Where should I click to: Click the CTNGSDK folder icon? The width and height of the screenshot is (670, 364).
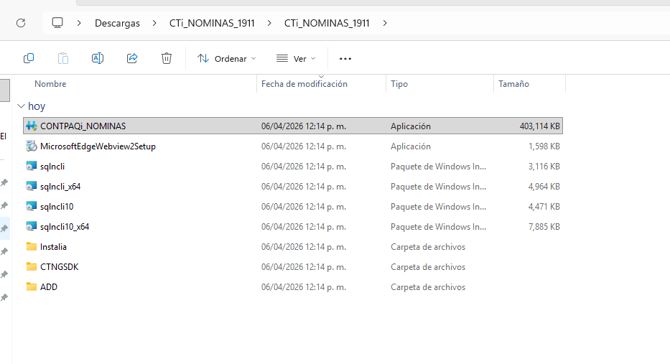tap(31, 267)
